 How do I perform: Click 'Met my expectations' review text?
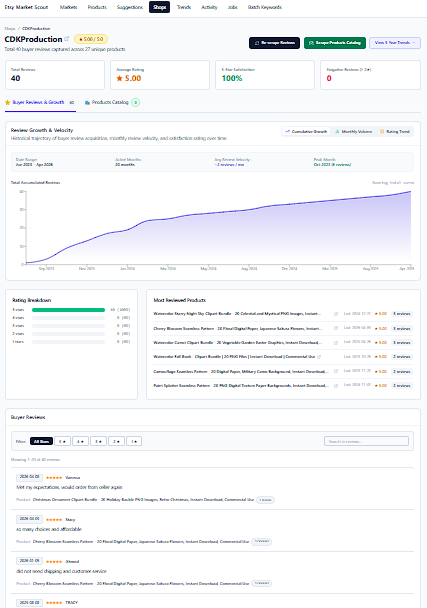[69, 487]
